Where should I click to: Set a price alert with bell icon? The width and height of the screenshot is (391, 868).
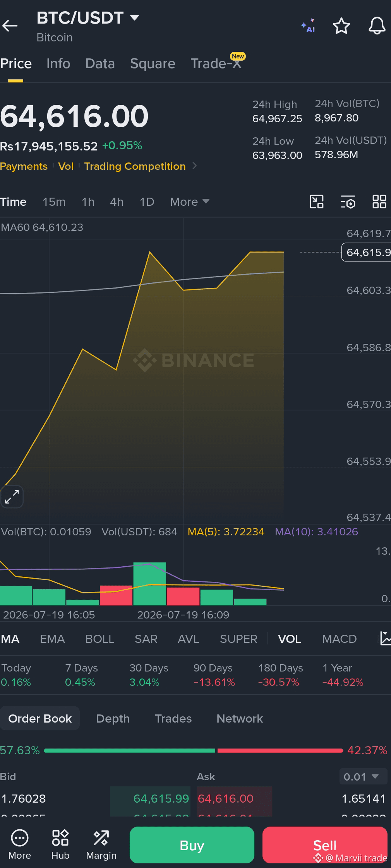(377, 26)
